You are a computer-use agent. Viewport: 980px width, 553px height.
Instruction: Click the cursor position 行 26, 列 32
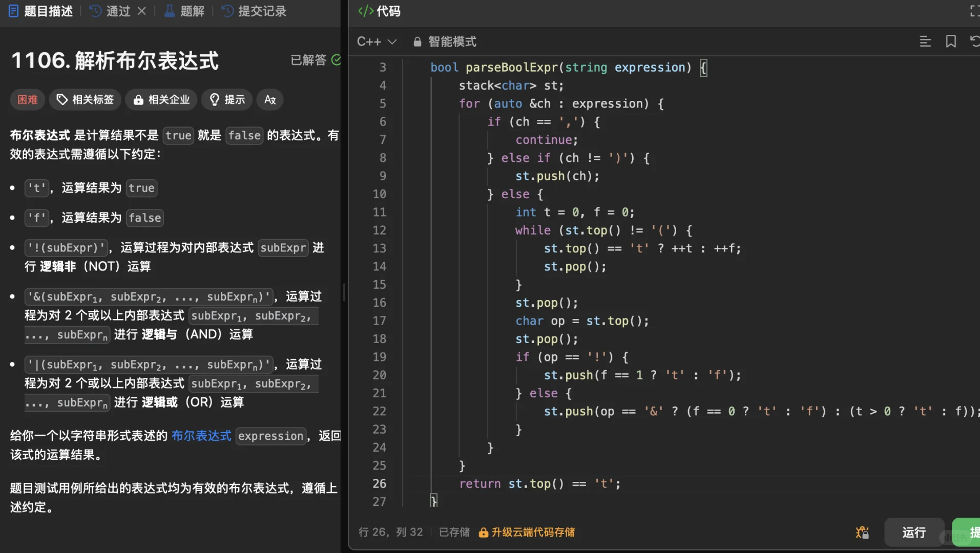pos(390,533)
